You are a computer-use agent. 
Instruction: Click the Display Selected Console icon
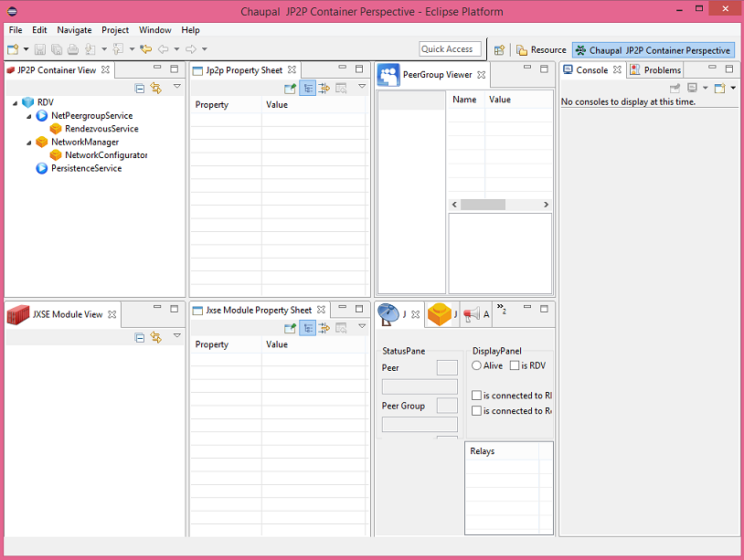coord(692,88)
